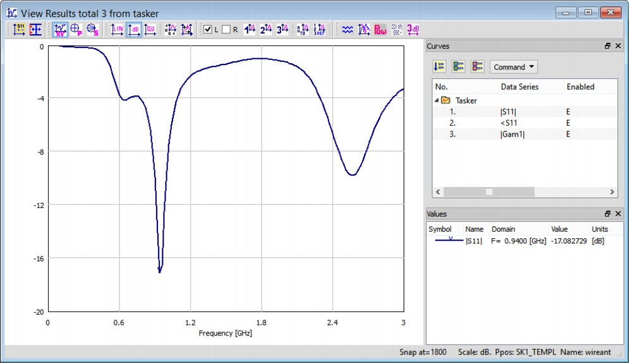
Task: Click the pink 'Pow' power toolbar icon
Action: (x=380, y=29)
